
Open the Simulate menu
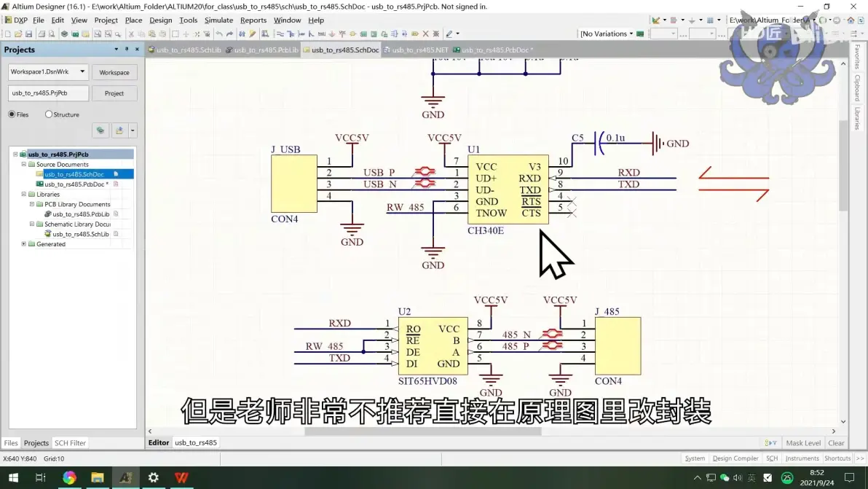coord(218,20)
